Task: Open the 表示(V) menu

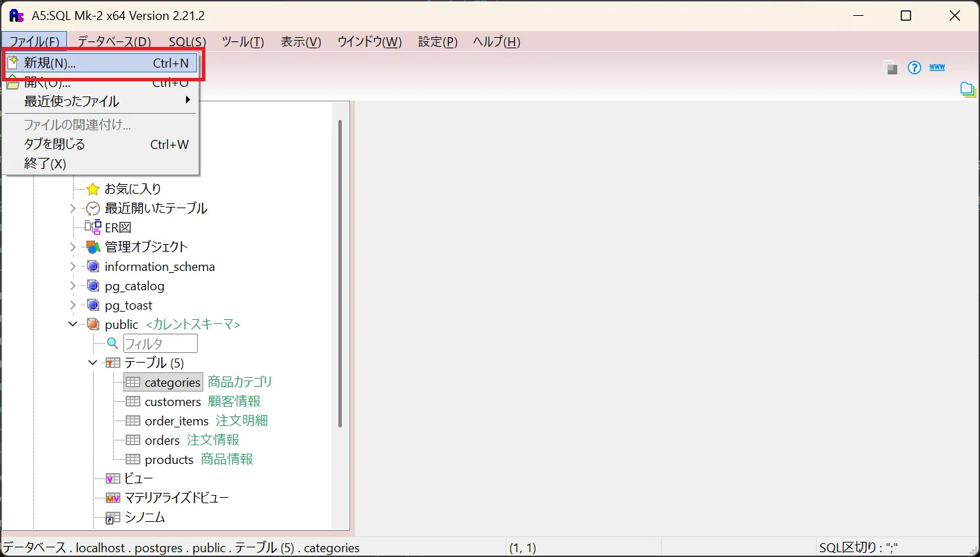Action: tap(301, 41)
